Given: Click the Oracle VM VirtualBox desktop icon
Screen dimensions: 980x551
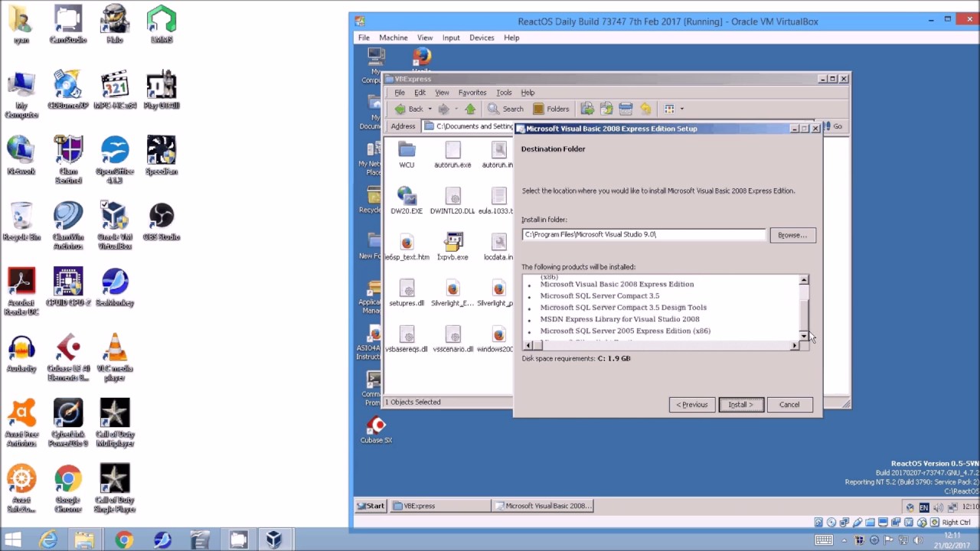Looking at the screenshot, I should pyautogui.click(x=115, y=225).
